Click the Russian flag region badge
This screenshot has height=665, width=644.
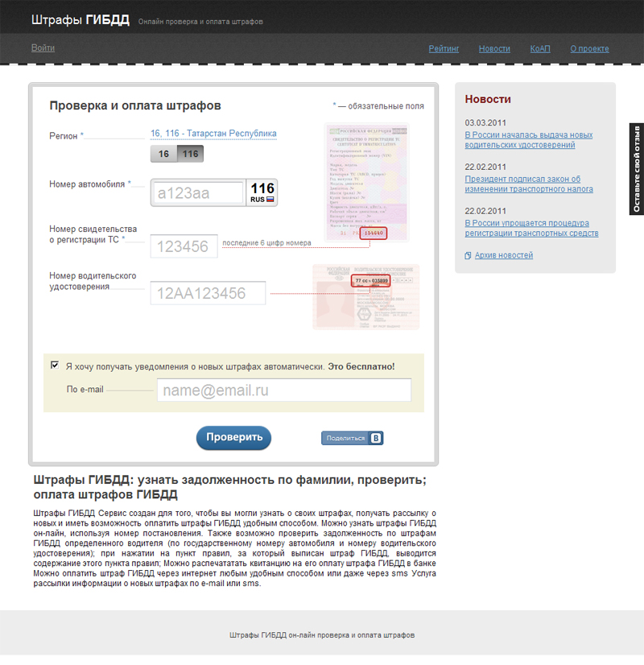(x=262, y=193)
